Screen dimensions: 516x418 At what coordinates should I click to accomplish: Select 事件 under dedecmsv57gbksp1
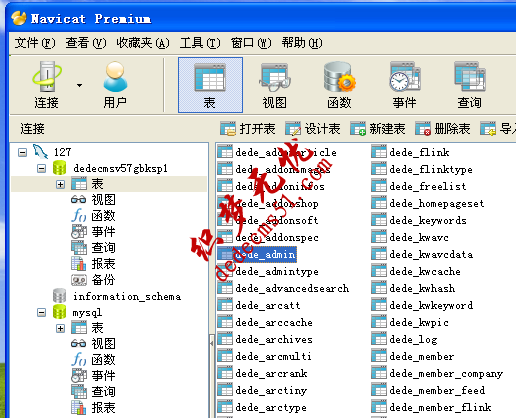pyautogui.click(x=93, y=232)
